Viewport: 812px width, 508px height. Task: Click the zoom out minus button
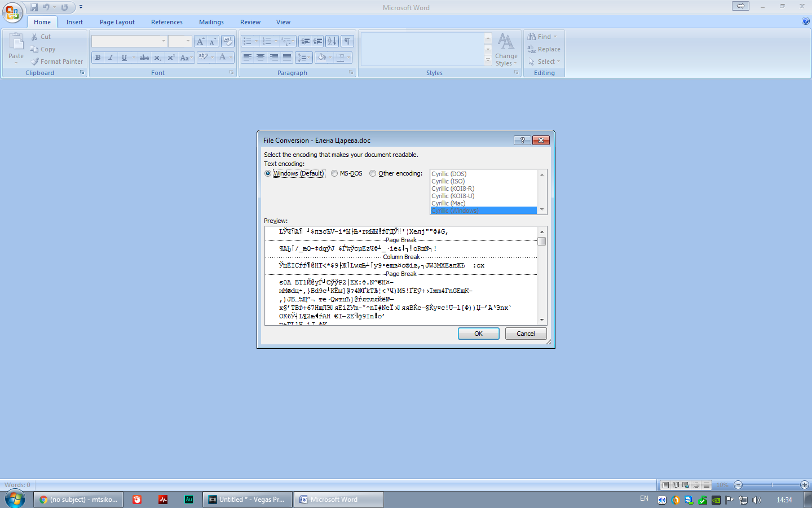[x=738, y=485]
